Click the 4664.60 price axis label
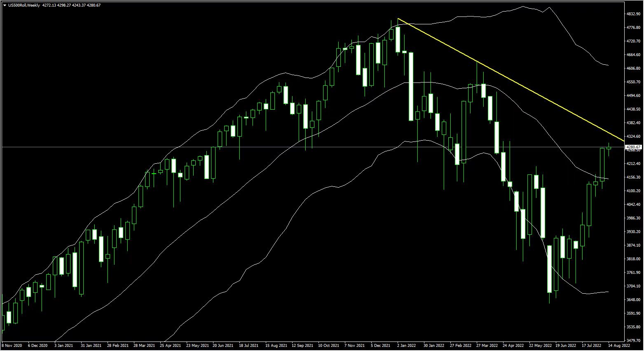The image size is (644, 351). [x=632, y=55]
